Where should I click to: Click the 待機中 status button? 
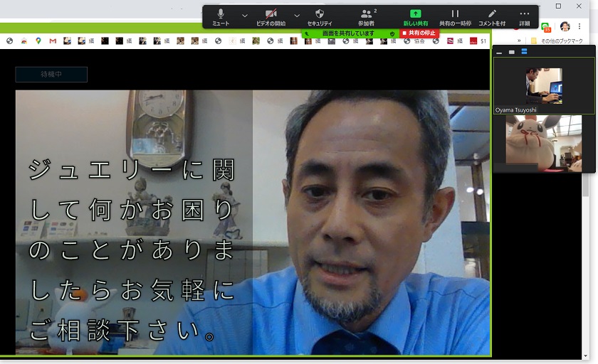click(51, 74)
